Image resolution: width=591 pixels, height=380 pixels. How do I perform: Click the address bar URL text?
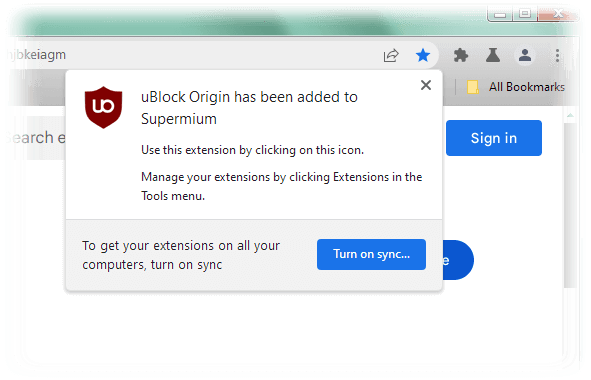click(37, 55)
